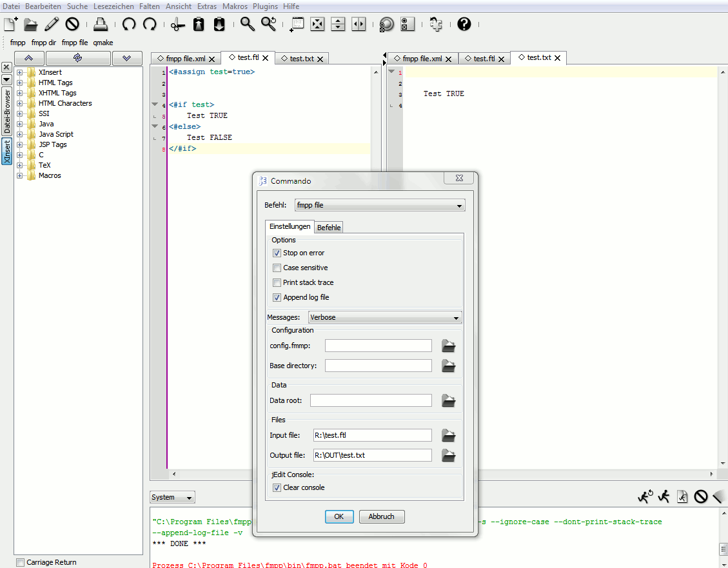Screen dimensions: 728x568
Task: Click the console stop process icon
Action: 700,497
